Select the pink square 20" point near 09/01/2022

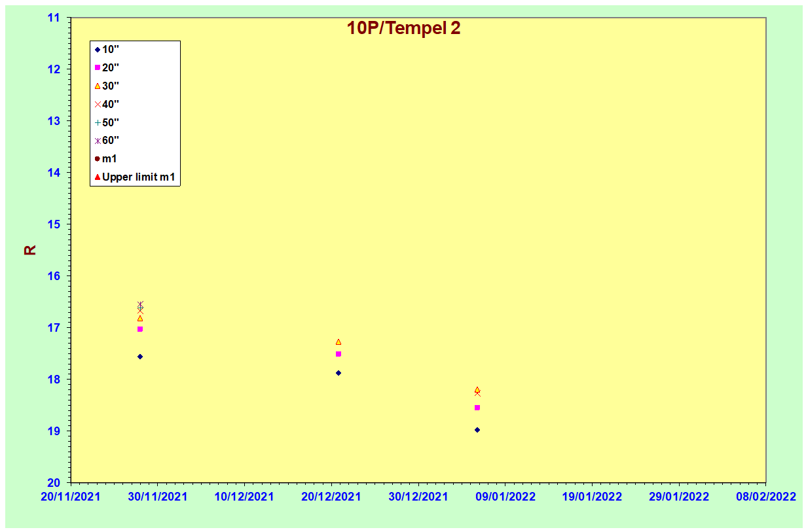[477, 408]
